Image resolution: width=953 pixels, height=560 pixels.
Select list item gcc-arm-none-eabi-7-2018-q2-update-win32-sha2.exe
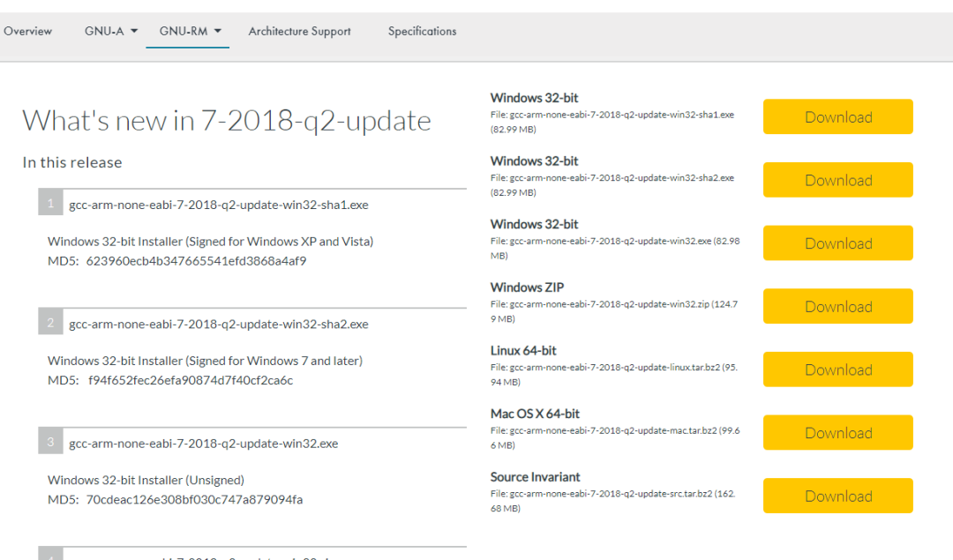219,324
